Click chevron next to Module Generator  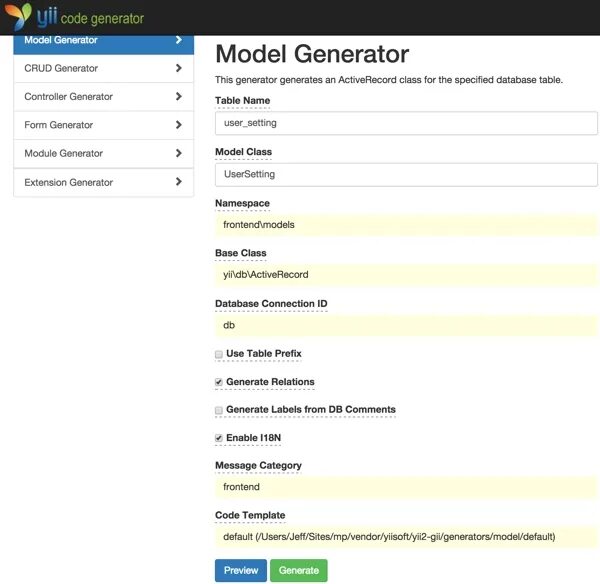pyautogui.click(x=179, y=153)
